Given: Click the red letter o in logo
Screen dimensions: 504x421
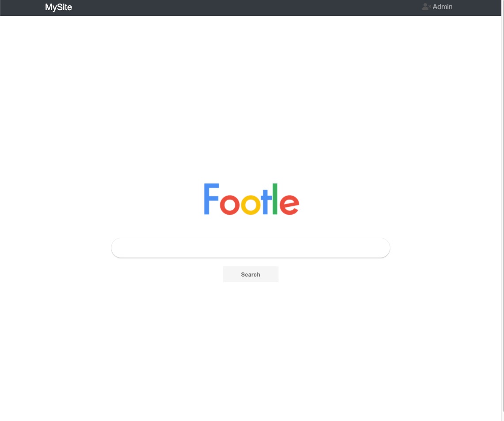Looking at the screenshot, I should [230, 204].
